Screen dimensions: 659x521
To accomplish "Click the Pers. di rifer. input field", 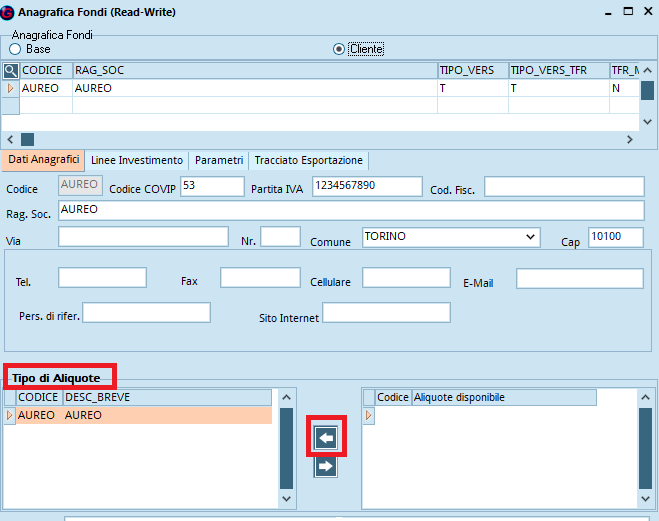I will pyautogui.click(x=146, y=313).
